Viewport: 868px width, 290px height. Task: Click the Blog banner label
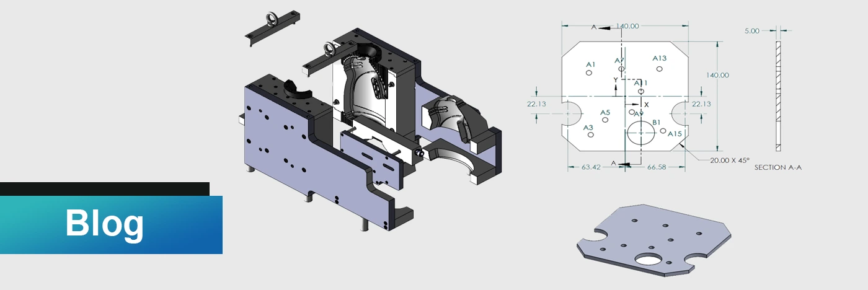pyautogui.click(x=104, y=224)
